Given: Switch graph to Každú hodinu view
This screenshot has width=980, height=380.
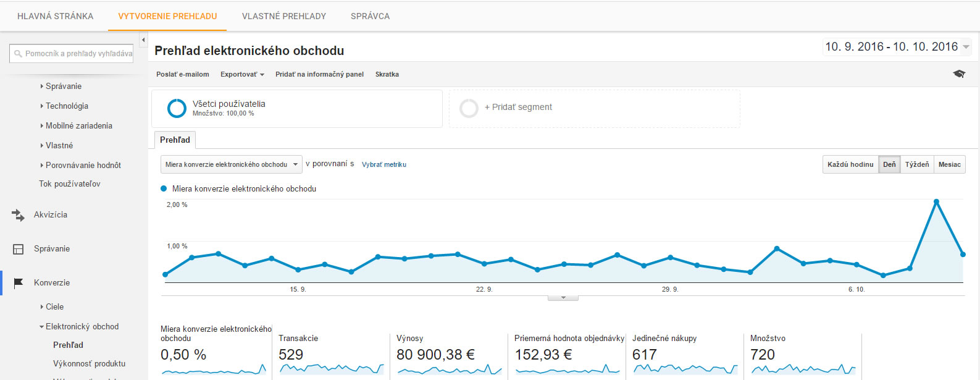Looking at the screenshot, I should [850, 164].
